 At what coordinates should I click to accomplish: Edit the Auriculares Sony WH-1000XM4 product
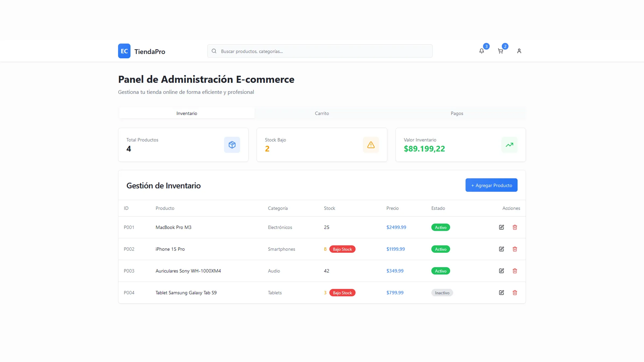pos(501,271)
